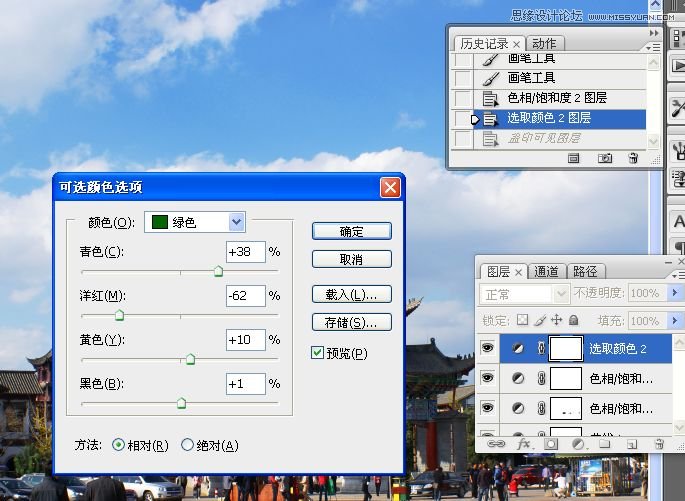685x501 pixels.
Task: Click the 黄色 value field showing +10
Action: coord(246,339)
